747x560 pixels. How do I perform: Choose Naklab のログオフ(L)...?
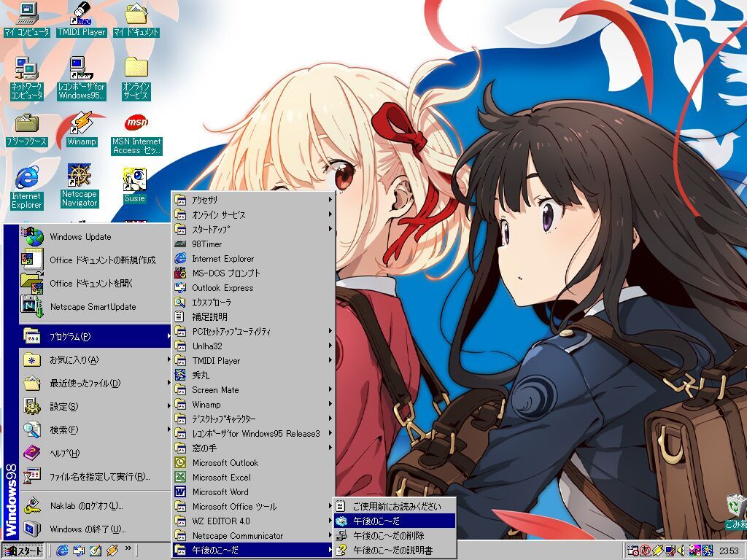click(x=96, y=506)
